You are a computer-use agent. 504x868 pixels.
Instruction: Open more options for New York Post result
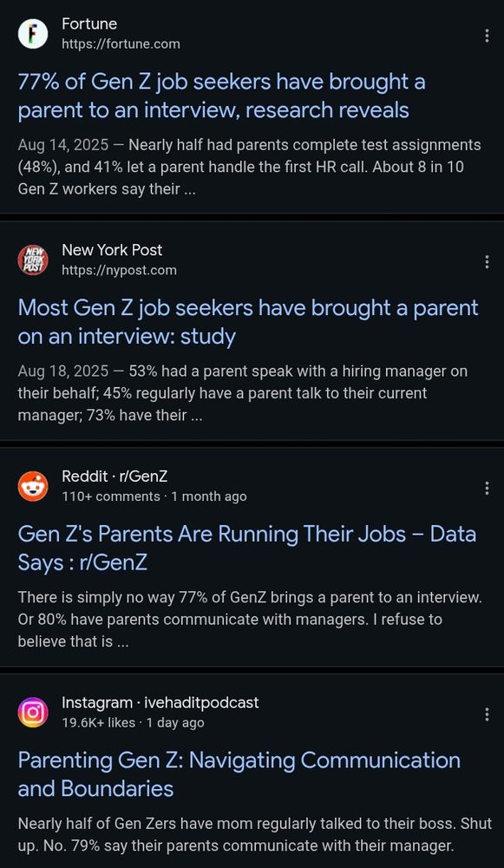[487, 262]
